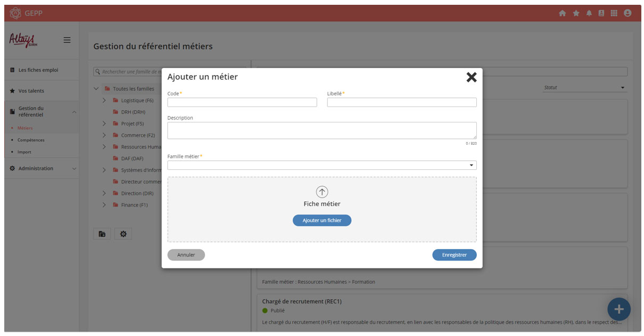Toggle the hamburger menu icon
This screenshot has width=644, height=336.
[x=67, y=40]
